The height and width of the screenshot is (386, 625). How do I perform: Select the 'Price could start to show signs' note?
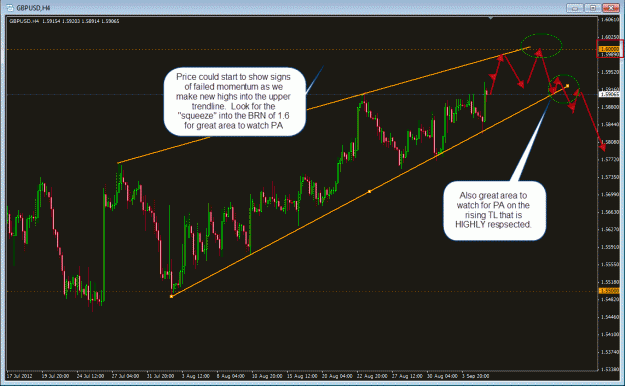pos(234,101)
